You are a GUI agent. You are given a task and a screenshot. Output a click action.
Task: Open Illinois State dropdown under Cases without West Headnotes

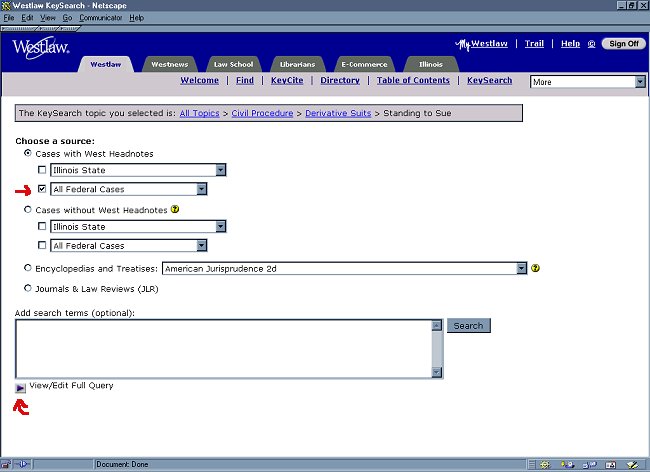138,226
